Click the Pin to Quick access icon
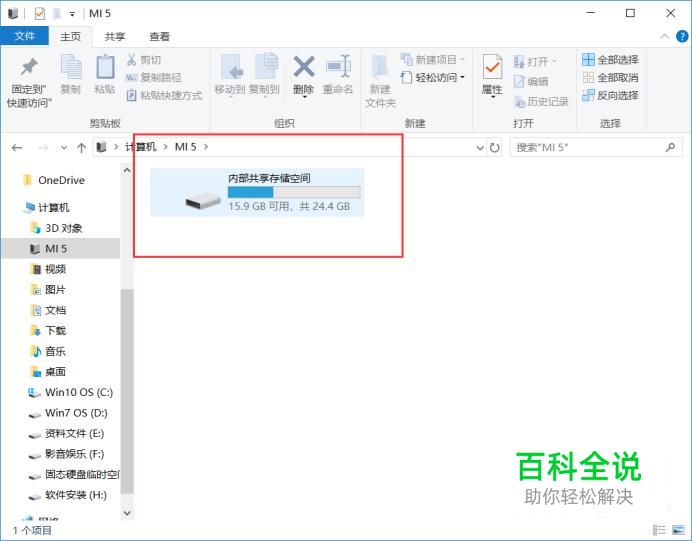Image resolution: width=692 pixels, height=541 pixels. click(29, 67)
